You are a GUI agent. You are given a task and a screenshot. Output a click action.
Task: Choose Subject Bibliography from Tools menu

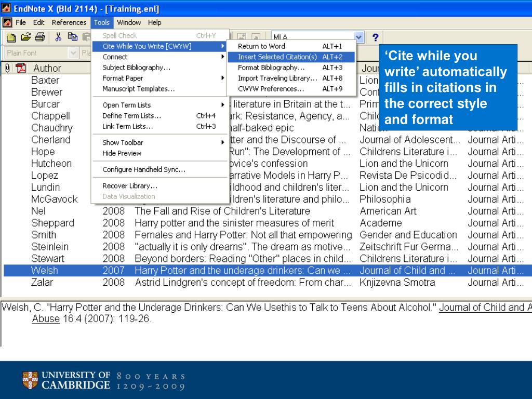[x=159, y=68]
